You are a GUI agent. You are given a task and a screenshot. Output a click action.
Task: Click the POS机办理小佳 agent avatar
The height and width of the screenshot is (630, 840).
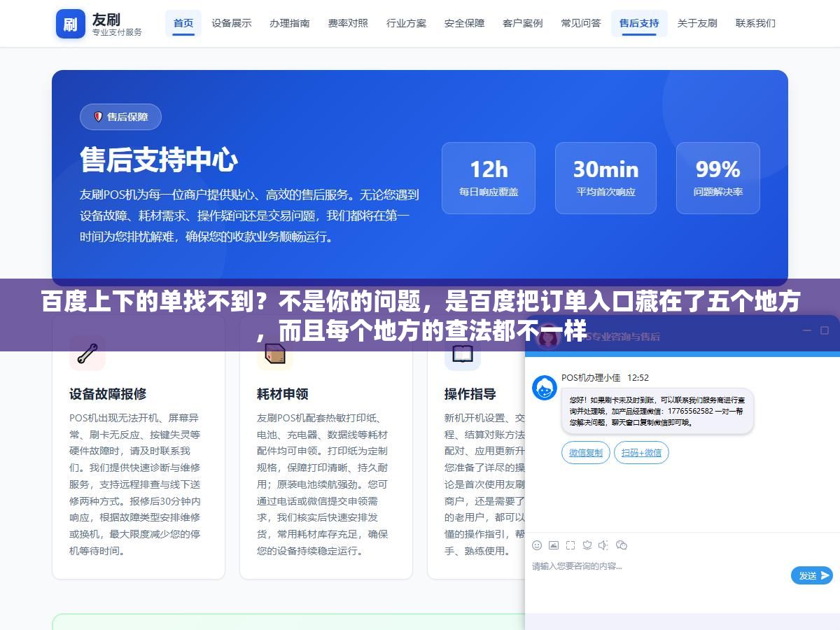tap(545, 388)
